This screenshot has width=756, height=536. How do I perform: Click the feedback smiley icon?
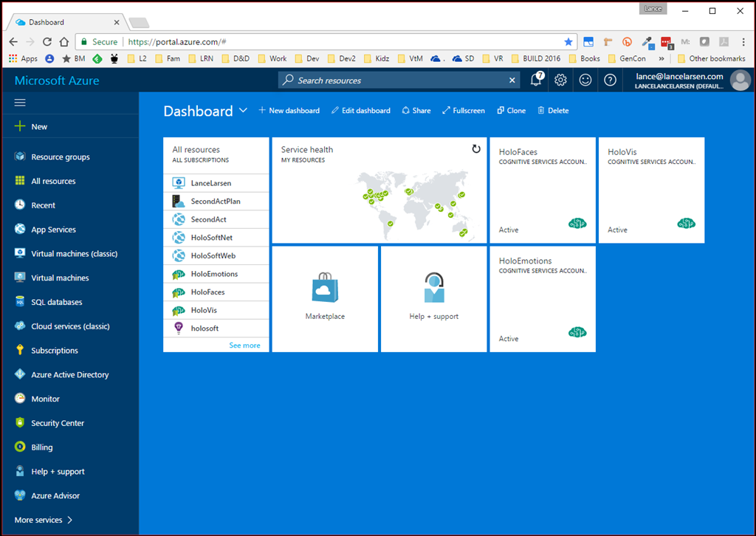(585, 80)
